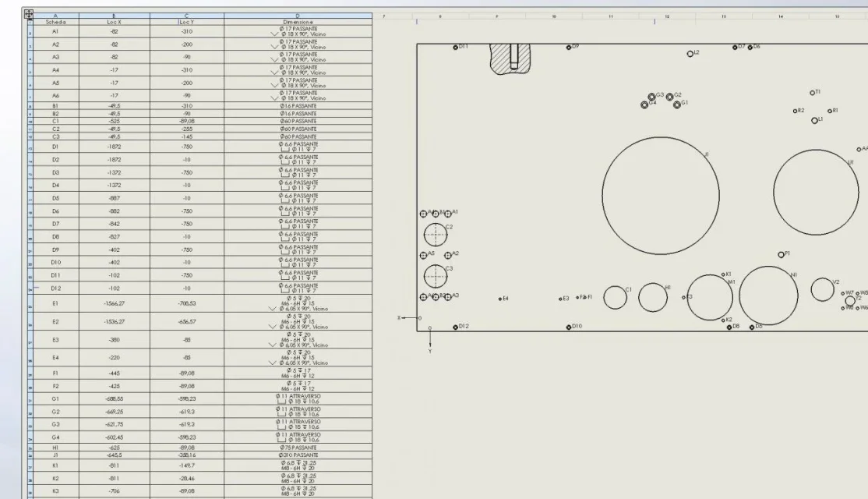This screenshot has width=868, height=499.
Task: Click the hatched section detail at top edge
Action: [x=510, y=58]
